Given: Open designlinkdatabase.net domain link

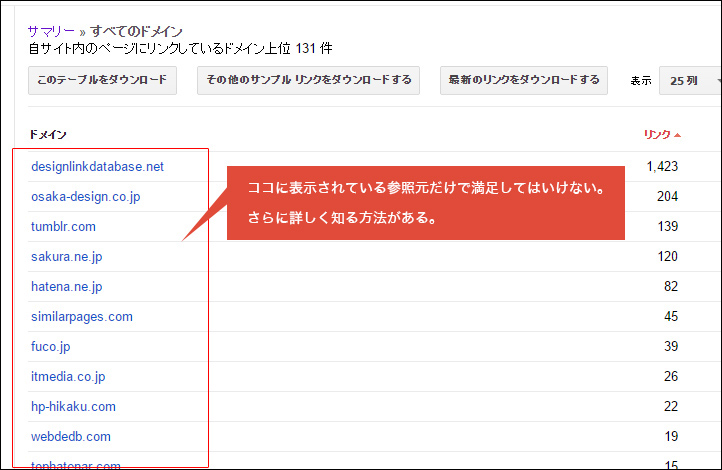Looking at the screenshot, I should click(x=97, y=167).
